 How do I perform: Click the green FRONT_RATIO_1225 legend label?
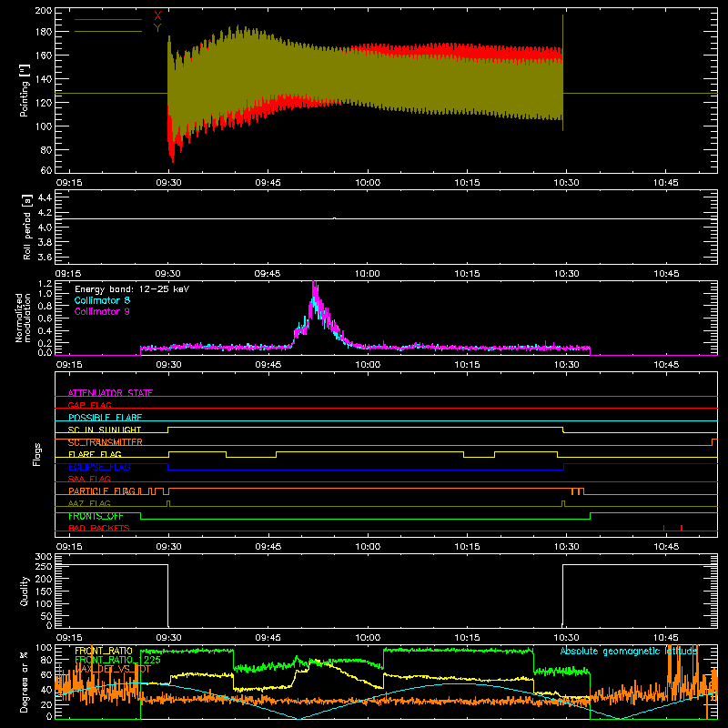(117, 660)
